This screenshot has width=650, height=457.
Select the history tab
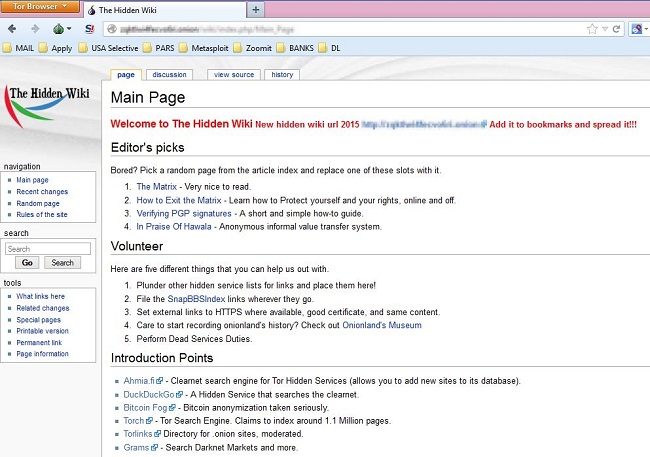[x=282, y=75]
